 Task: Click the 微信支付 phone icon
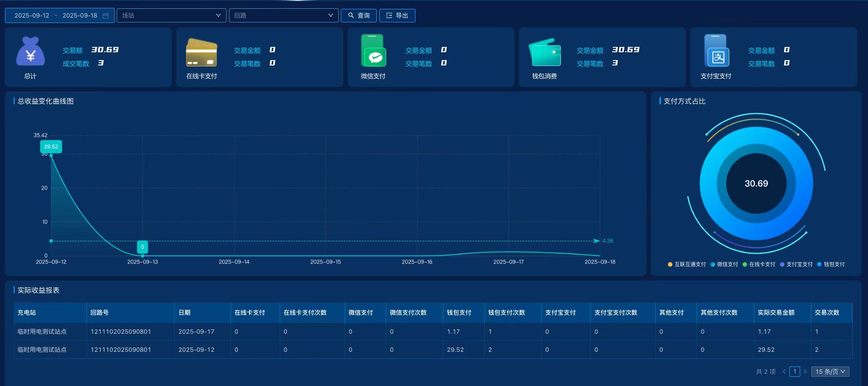coord(373,50)
